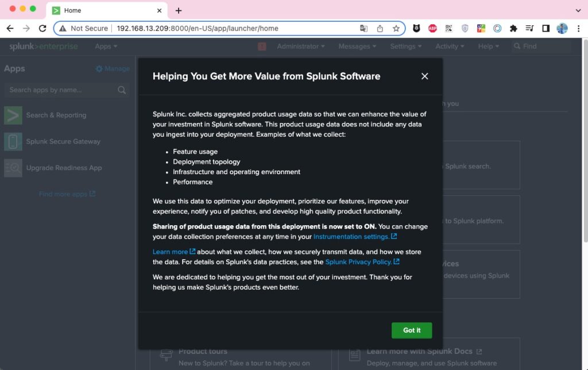Open the Adblock Plus extension
The width and height of the screenshot is (588, 370).
(432, 29)
